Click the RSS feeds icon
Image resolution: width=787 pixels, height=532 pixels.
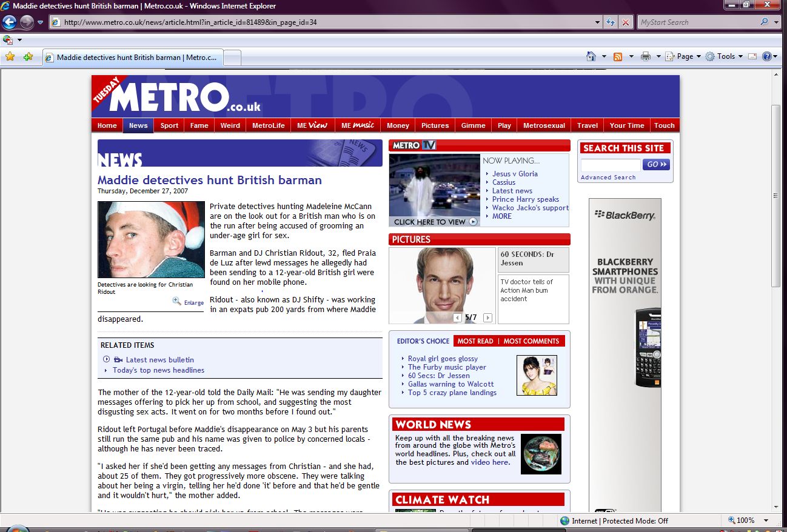618,56
